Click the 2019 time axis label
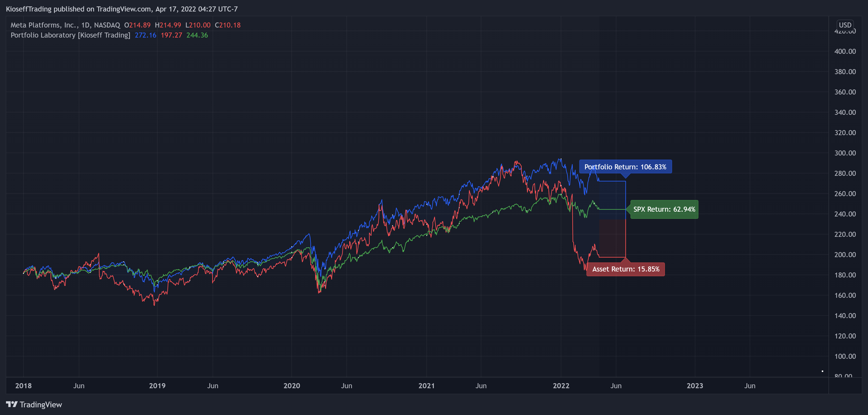Screen dimensions: 868x415 click(x=157, y=386)
